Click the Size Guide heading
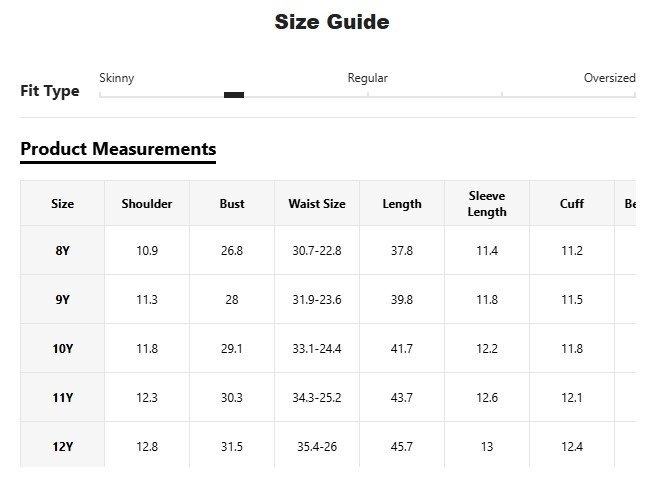 332,22
